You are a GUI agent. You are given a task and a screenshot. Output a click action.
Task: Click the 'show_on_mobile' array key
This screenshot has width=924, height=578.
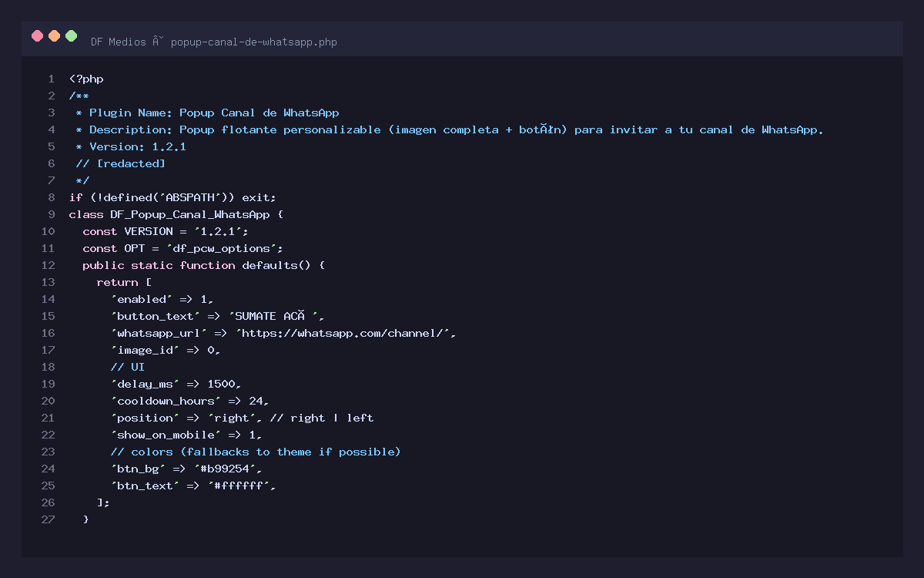[166, 435]
